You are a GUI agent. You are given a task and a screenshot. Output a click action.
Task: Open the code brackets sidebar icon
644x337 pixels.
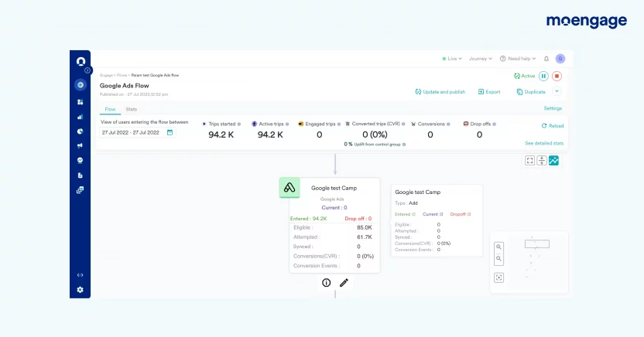(80, 275)
